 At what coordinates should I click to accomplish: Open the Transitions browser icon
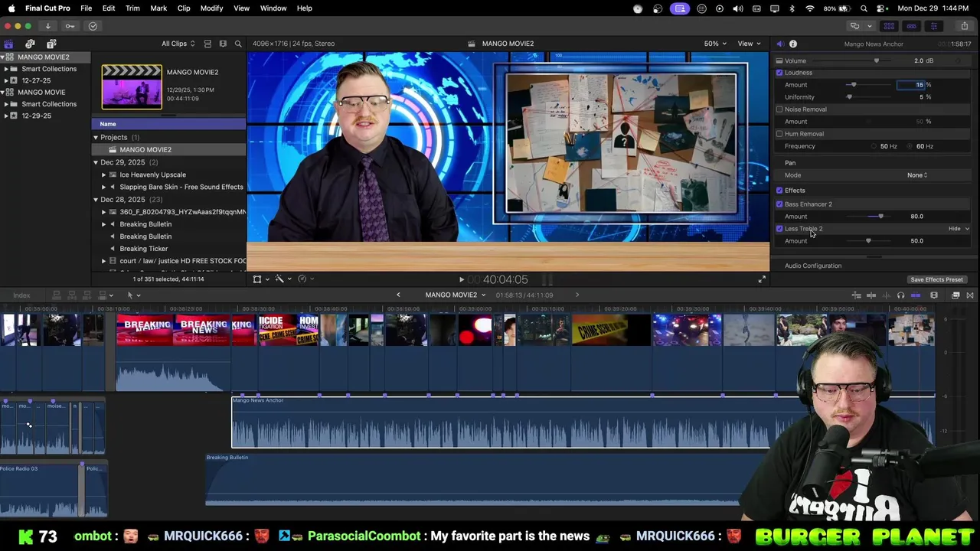tap(970, 295)
